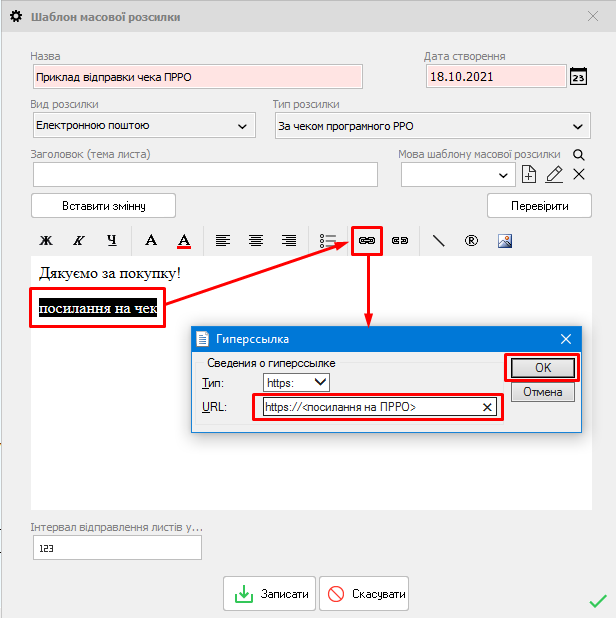Insert an image into the template
This screenshot has height=618, width=616.
[x=505, y=240]
